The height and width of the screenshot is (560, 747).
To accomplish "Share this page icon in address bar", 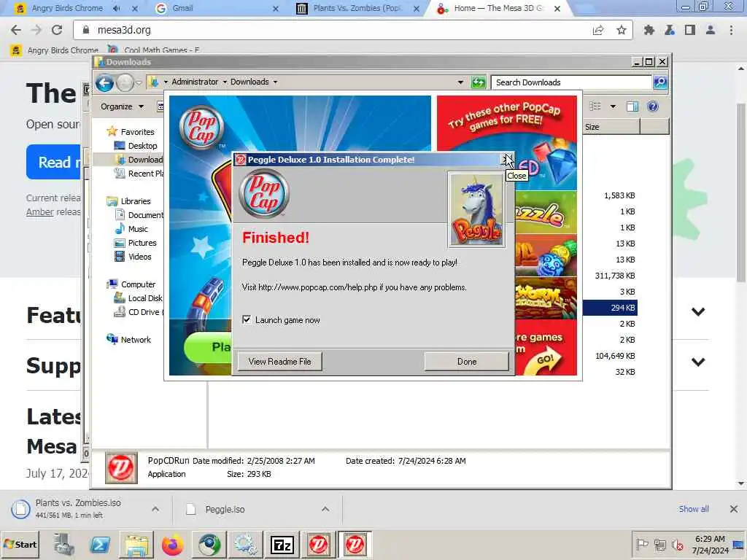I will tap(598, 30).
